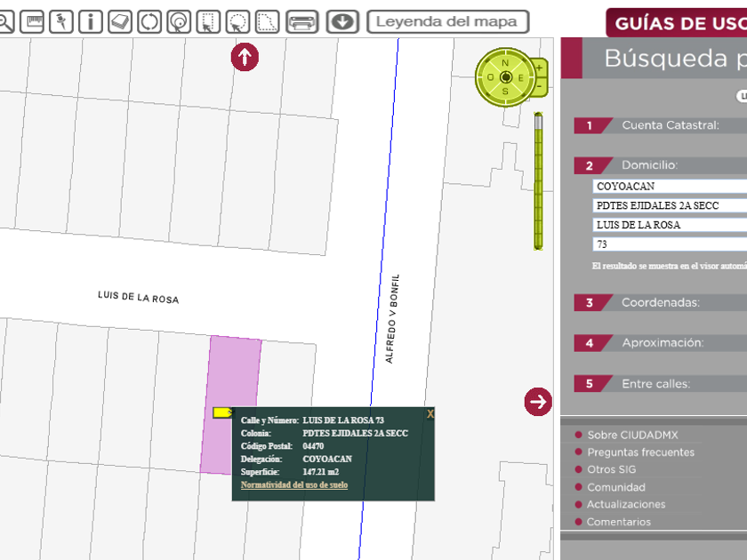747x560 pixels.
Task: Click the refresh map icon
Action: click(149, 21)
